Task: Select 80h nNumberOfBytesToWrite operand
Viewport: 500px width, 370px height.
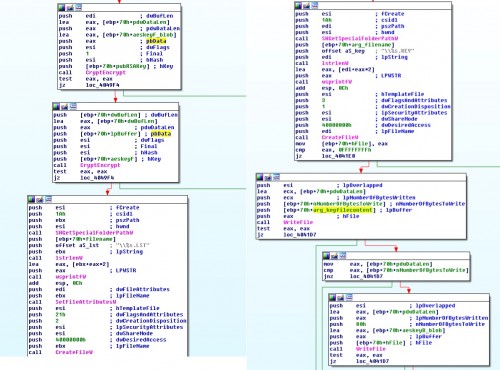Action: click(x=361, y=324)
